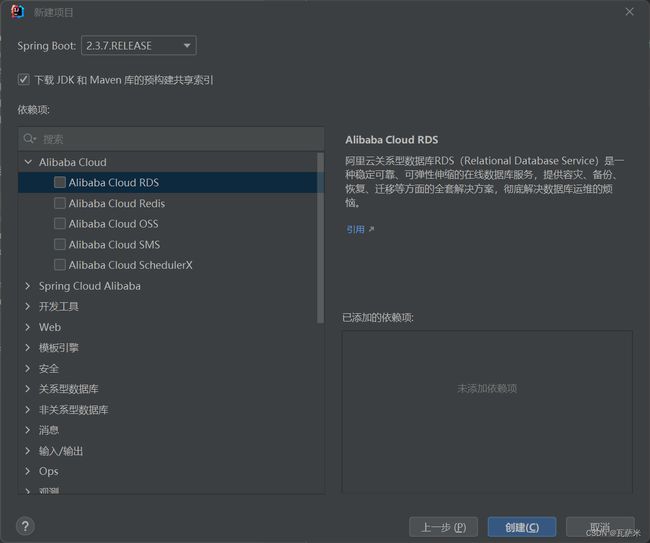The image size is (650, 543).
Task: Select the Ops tree label
Action: pyautogui.click(x=49, y=471)
